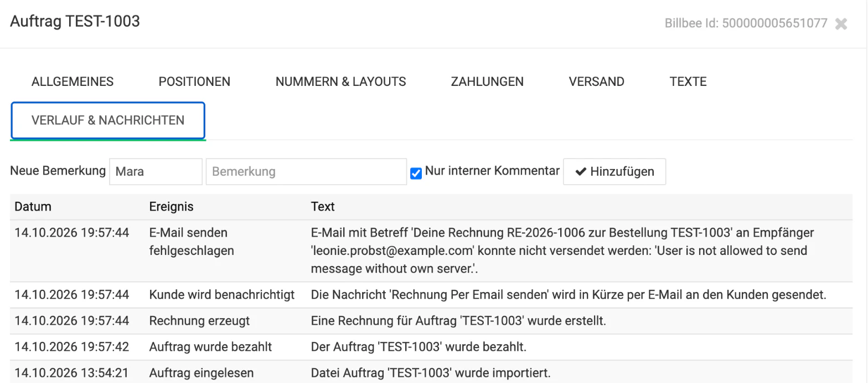
Task: Click the date 14.10.2026 13:54:21
Action: [x=72, y=373]
